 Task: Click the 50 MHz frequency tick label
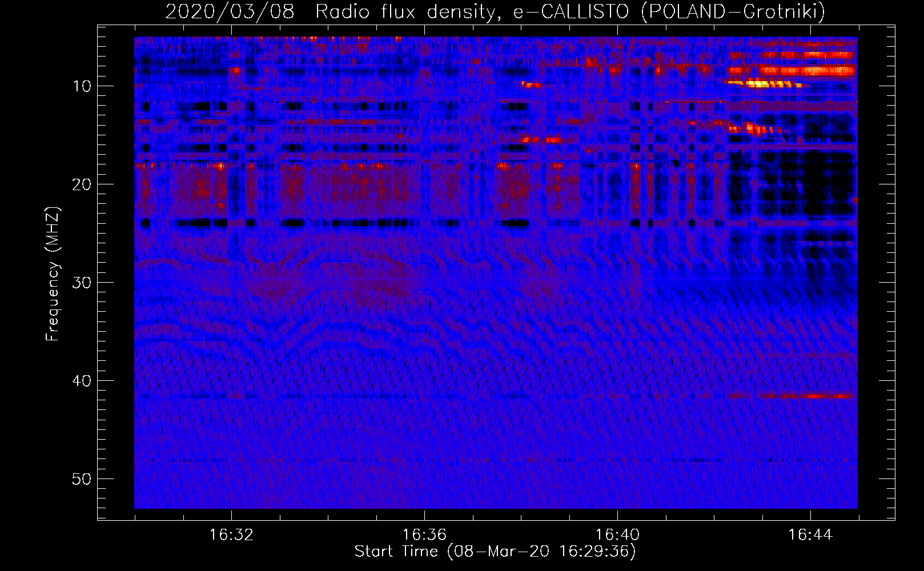pyautogui.click(x=82, y=479)
